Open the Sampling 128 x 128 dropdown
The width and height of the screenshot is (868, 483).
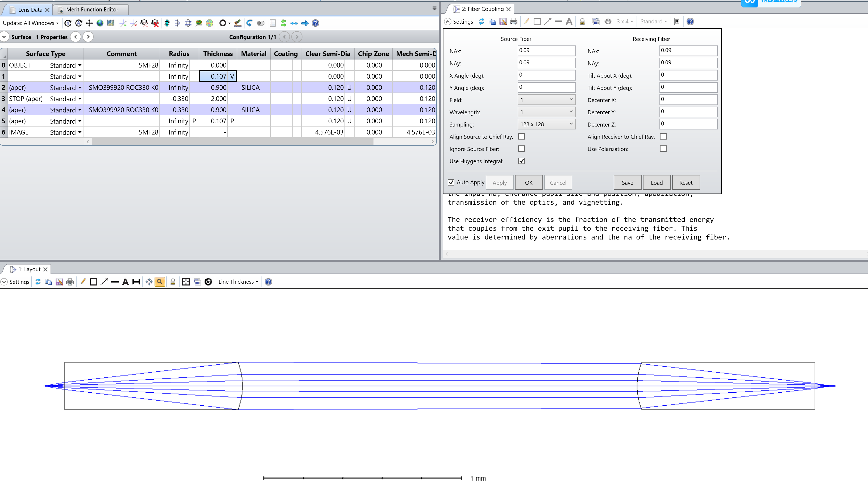click(546, 124)
